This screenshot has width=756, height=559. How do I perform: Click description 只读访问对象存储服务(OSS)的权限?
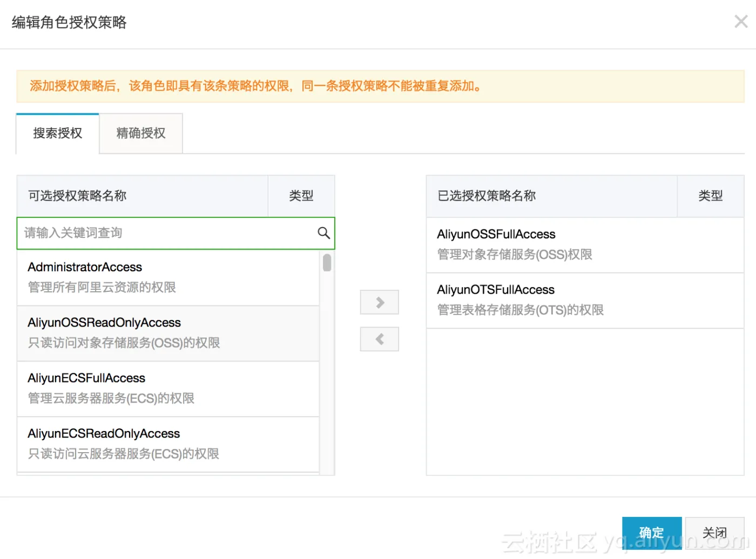(124, 343)
